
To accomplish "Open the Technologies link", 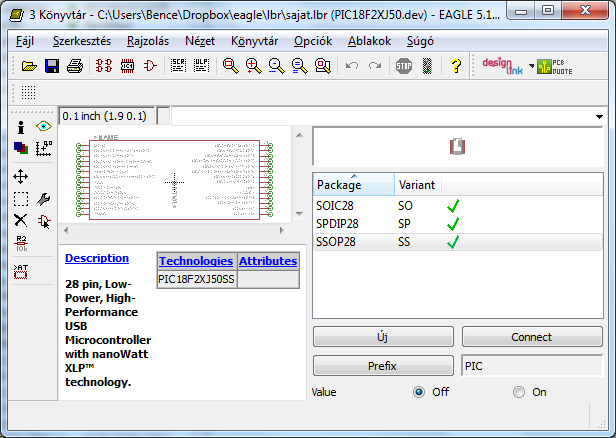I will 196,261.
